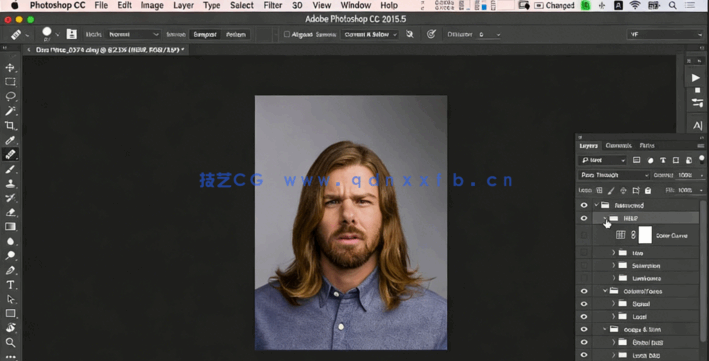Select the Color Curve mask thumbnail
Screen dimensions: 709x361
pos(645,235)
